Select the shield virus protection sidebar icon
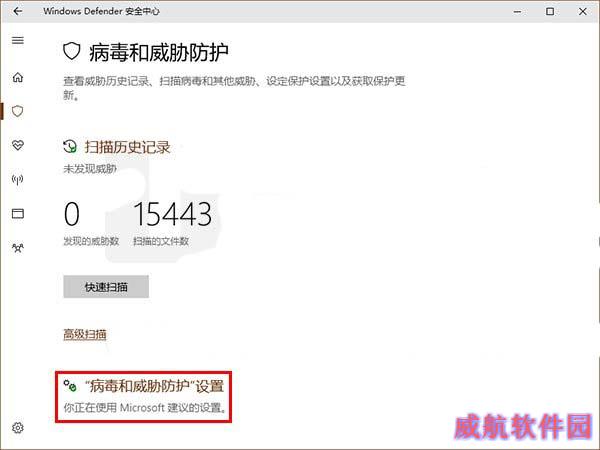This screenshot has height=450, width=600. click(18, 111)
